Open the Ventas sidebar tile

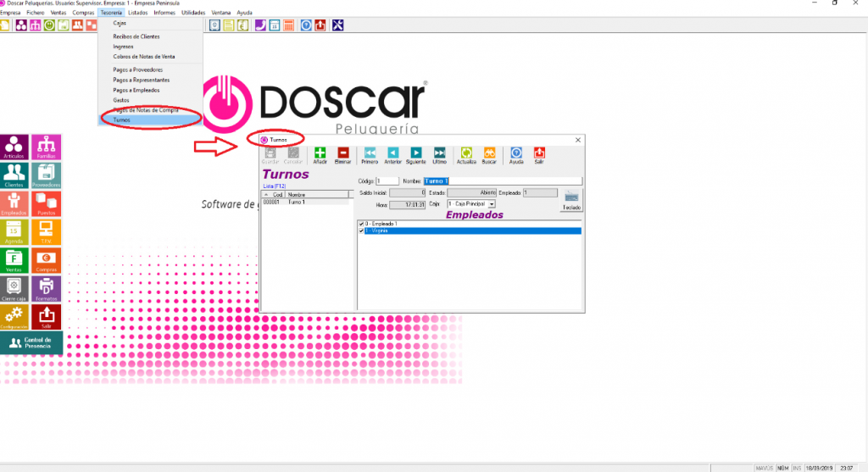14,260
